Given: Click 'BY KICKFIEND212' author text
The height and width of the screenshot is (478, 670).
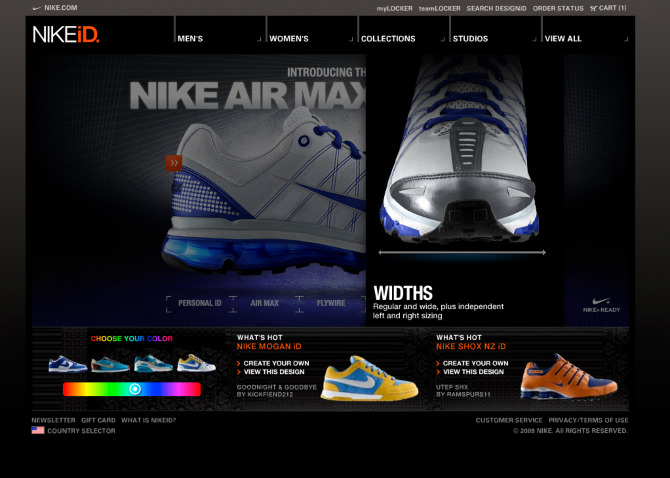Looking at the screenshot, I should coord(265,395).
